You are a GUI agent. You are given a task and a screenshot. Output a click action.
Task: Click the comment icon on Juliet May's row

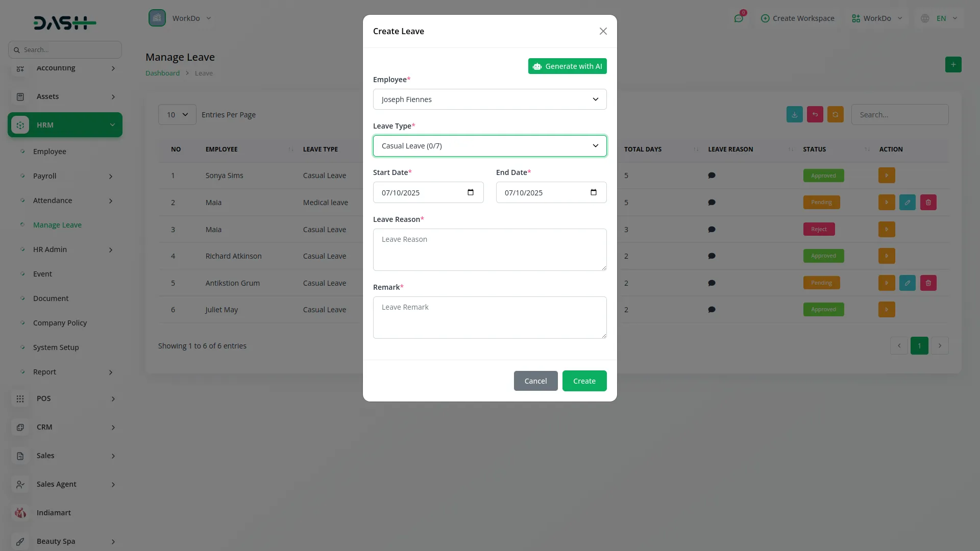click(712, 309)
